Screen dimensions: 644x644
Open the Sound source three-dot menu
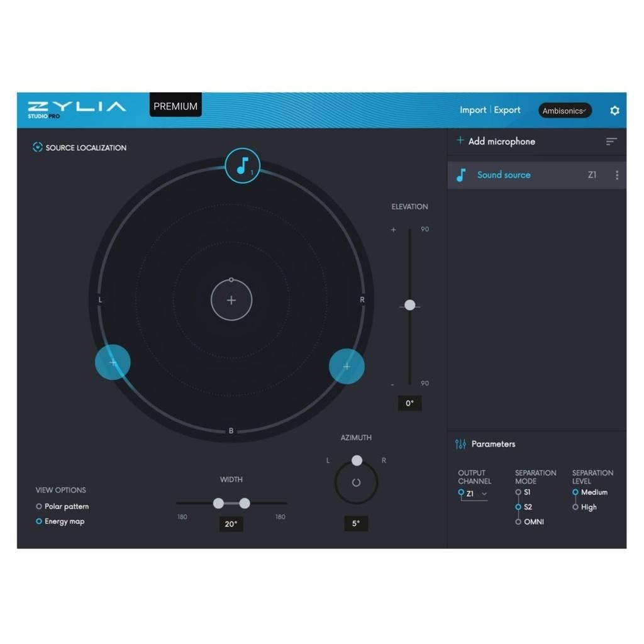[x=616, y=175]
